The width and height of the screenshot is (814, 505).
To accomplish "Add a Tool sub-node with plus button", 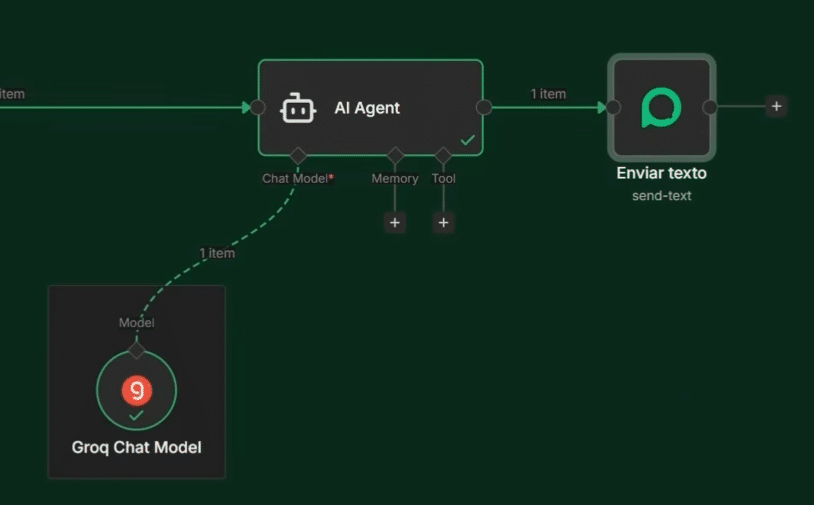I will coord(443,223).
